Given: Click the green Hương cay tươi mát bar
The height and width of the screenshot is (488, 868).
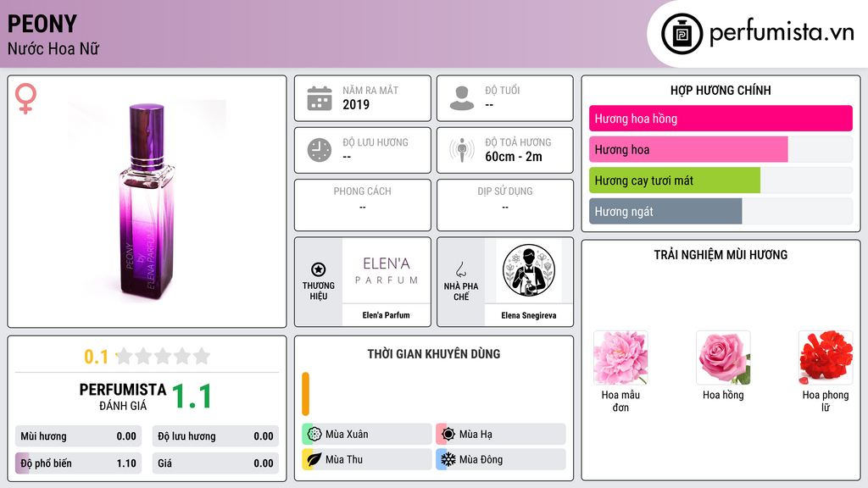Looking at the screenshot, I should (x=675, y=180).
